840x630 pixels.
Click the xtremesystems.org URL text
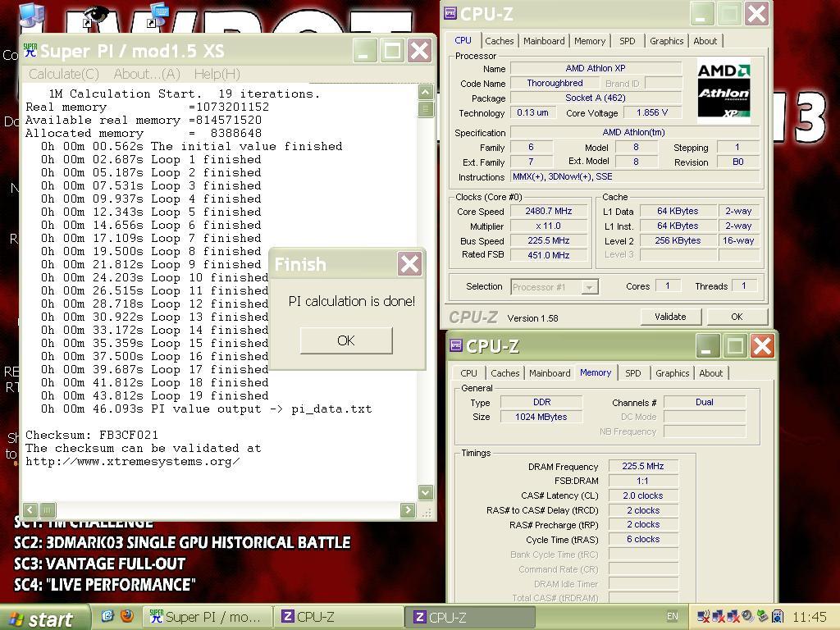[132, 461]
